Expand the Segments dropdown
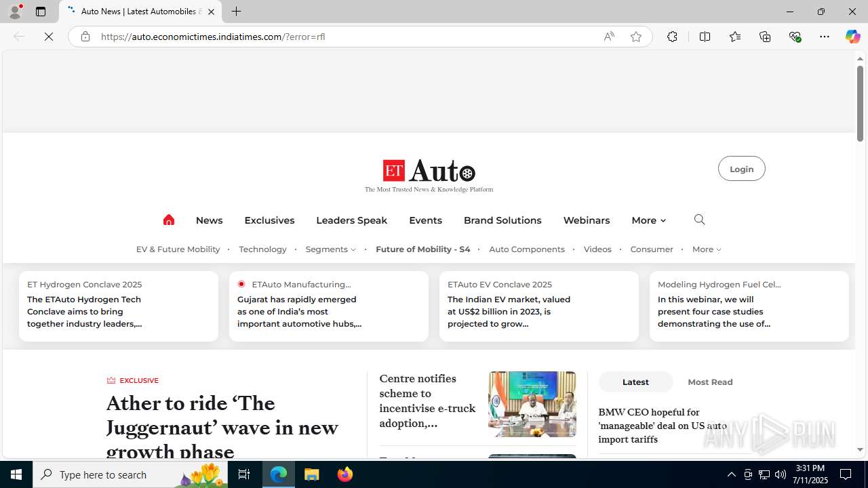 (x=330, y=249)
